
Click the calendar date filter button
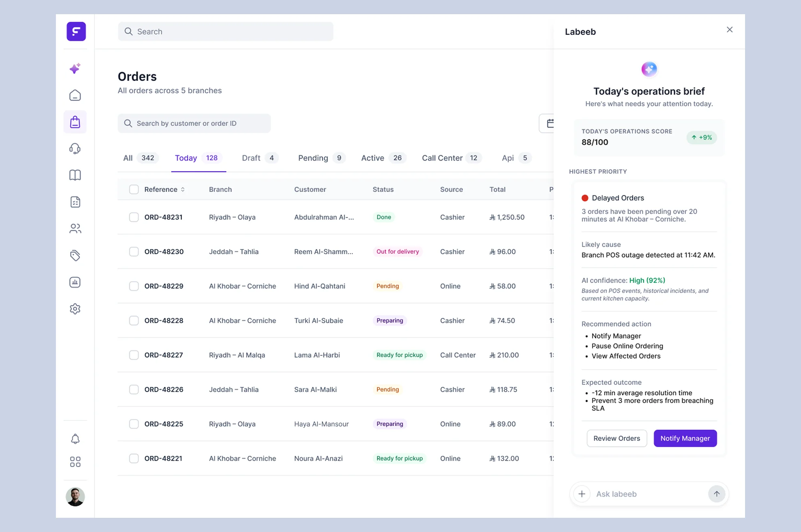tap(547, 123)
